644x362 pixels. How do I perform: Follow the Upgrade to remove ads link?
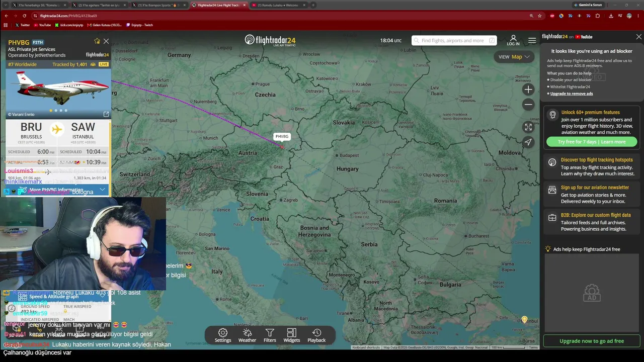(572, 94)
